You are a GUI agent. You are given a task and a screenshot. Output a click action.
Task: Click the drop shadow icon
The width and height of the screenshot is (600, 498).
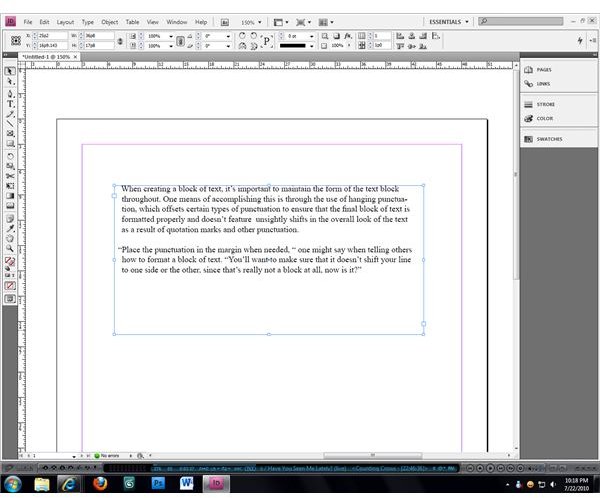tap(336, 36)
